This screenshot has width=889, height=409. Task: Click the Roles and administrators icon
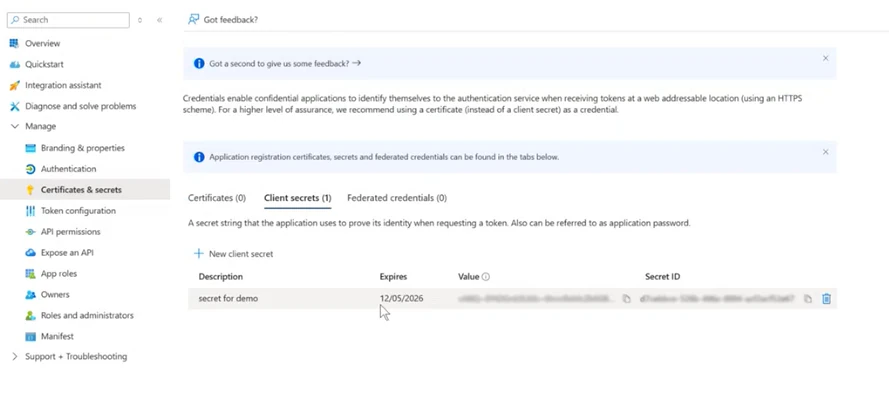(31, 315)
